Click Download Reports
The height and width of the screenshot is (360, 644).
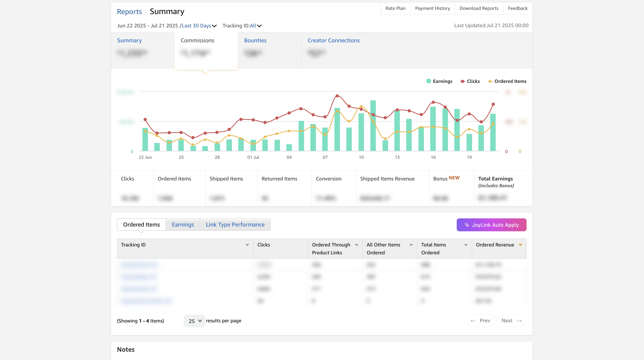tap(479, 8)
